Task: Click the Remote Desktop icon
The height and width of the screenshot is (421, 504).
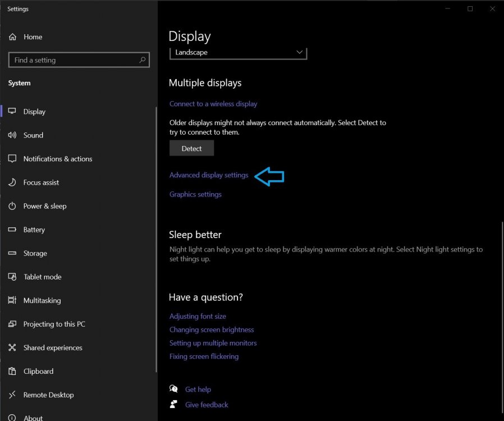Action: 12,395
